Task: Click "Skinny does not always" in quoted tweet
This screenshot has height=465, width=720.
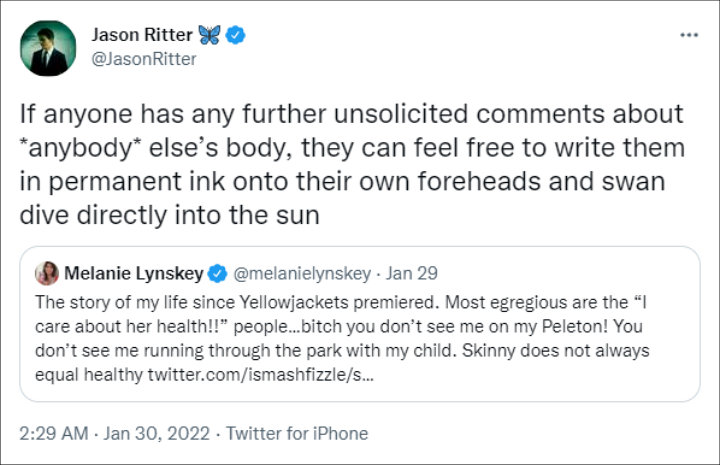Action: [562, 351]
